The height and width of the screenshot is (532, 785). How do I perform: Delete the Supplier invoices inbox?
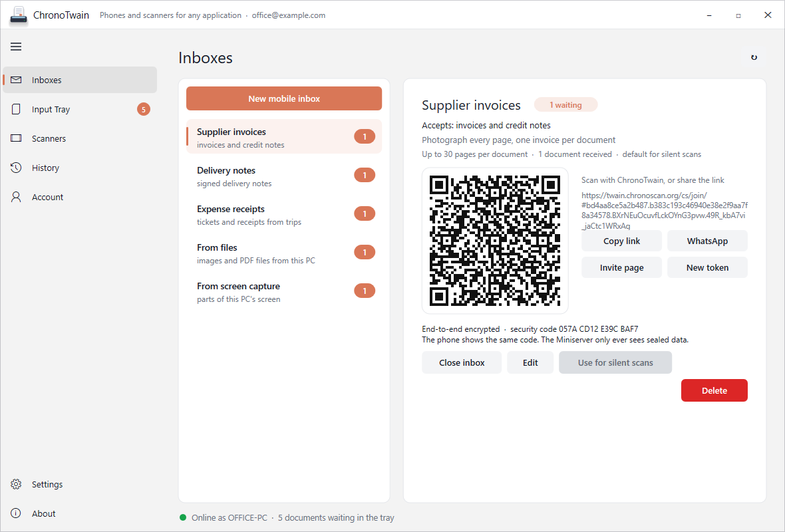coord(714,390)
